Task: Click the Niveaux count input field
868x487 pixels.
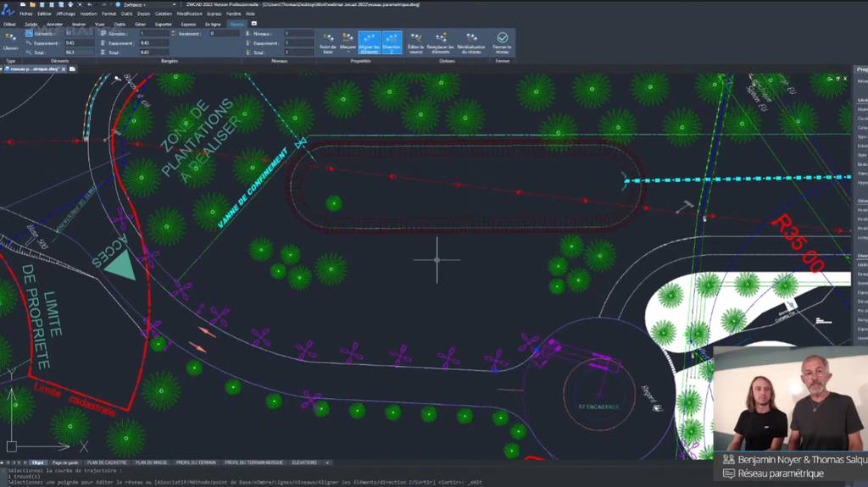Action: click(x=299, y=33)
